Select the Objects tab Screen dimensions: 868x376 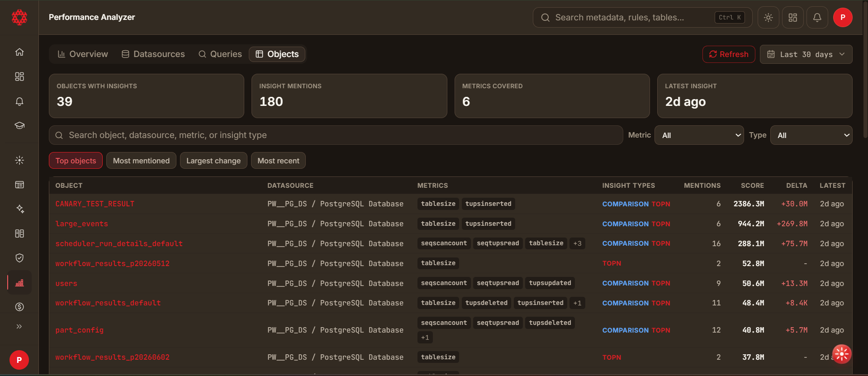(x=277, y=54)
